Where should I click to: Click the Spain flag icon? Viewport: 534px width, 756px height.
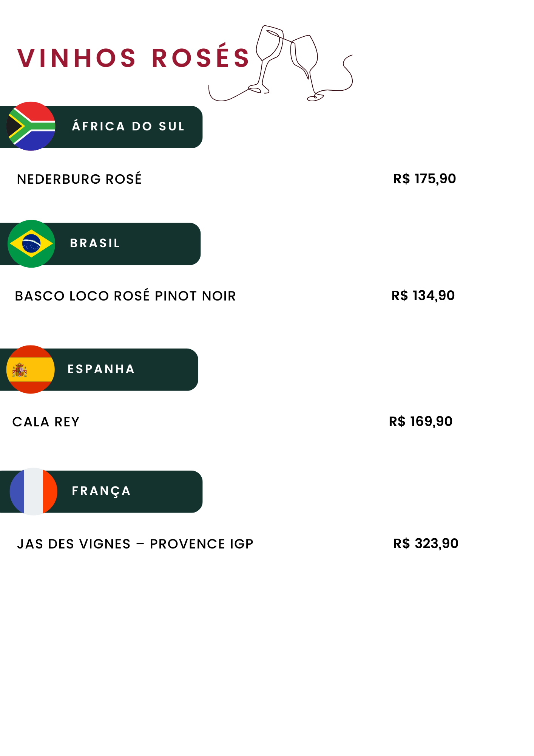coord(31,369)
